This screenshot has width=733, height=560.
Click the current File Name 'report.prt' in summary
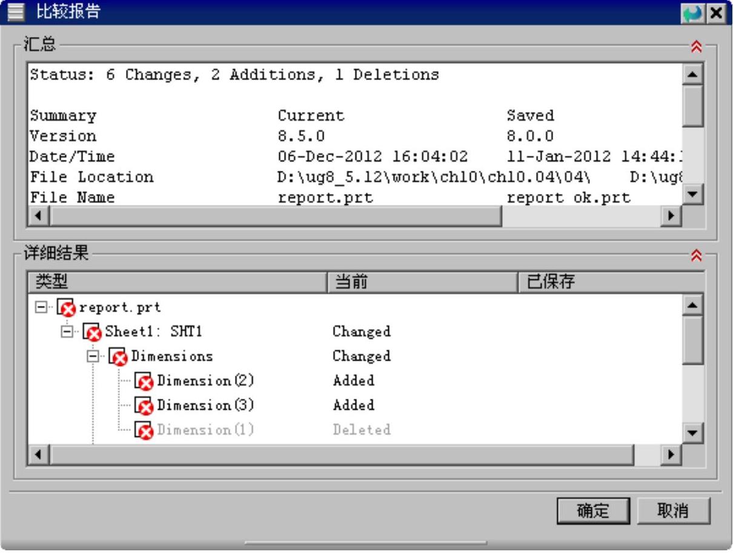point(325,198)
